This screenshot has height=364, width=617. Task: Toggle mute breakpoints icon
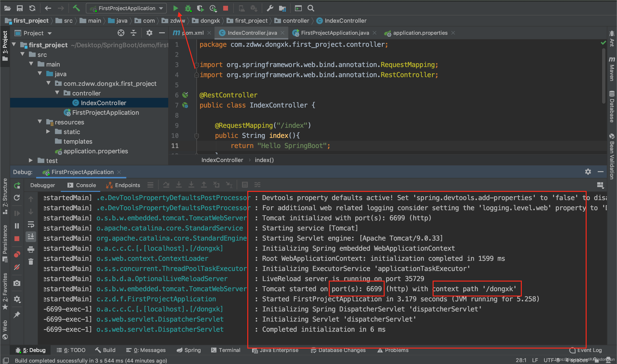[x=17, y=267]
